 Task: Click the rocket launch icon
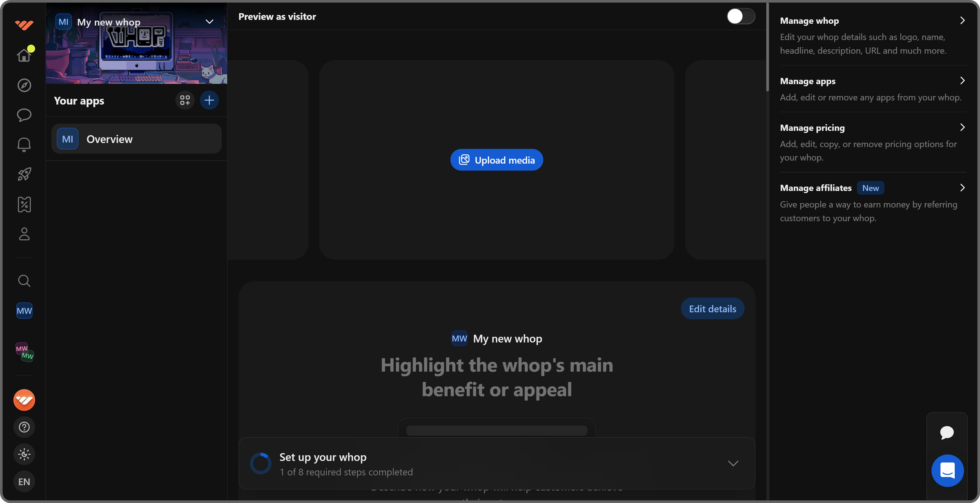(x=24, y=174)
